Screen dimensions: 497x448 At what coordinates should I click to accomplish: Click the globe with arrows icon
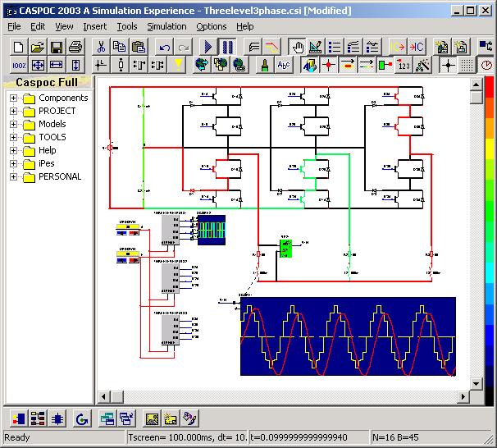(203, 66)
